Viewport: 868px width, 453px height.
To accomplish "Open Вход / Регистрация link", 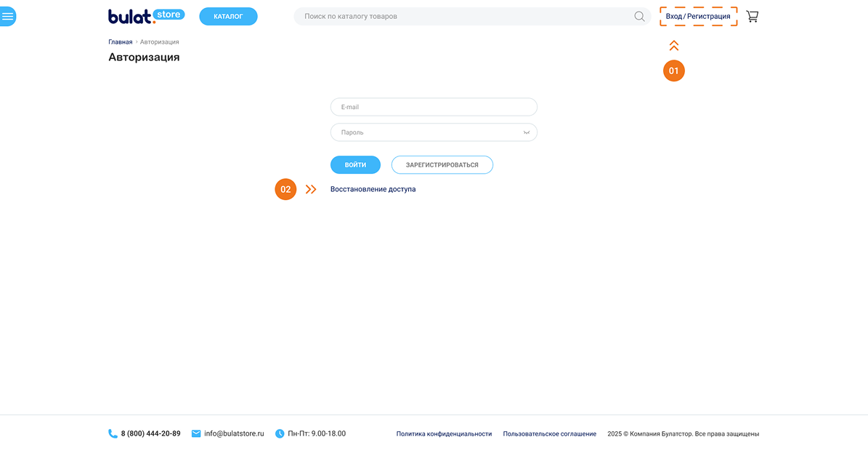I will point(698,16).
